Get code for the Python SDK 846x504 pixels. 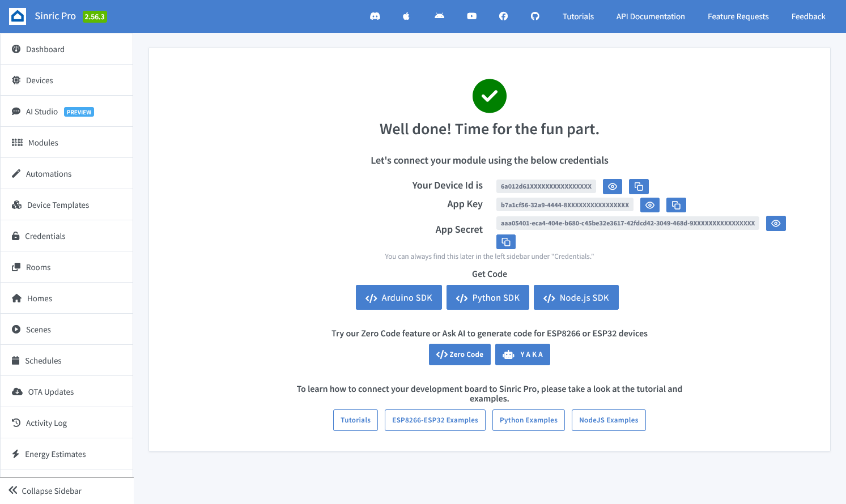(488, 297)
